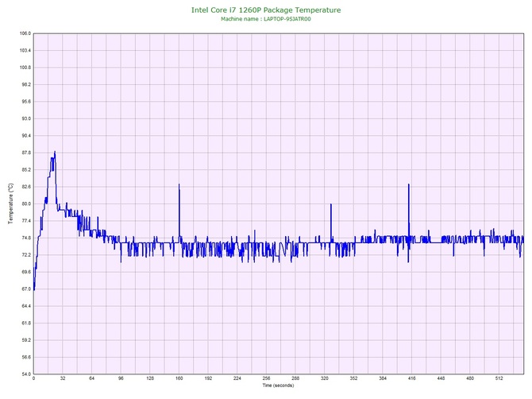Screen dimensions: 532x399
Task: Select the 74.8 temperature axis label
Action: [26, 238]
